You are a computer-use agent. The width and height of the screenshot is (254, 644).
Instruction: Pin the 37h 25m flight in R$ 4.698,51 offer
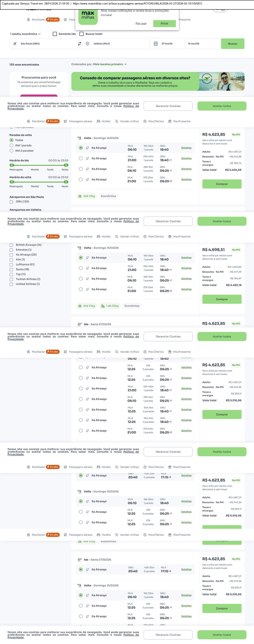(87, 289)
